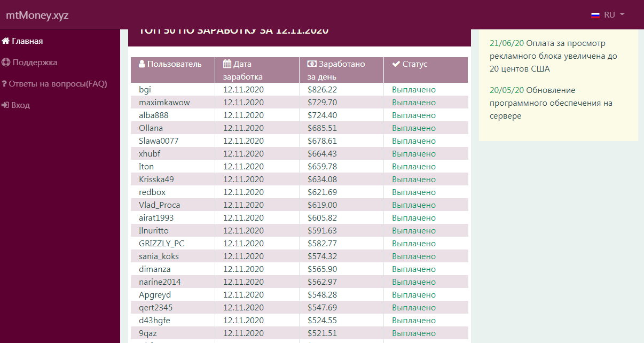Click the 20/05/20 news date

pyautogui.click(x=506, y=90)
